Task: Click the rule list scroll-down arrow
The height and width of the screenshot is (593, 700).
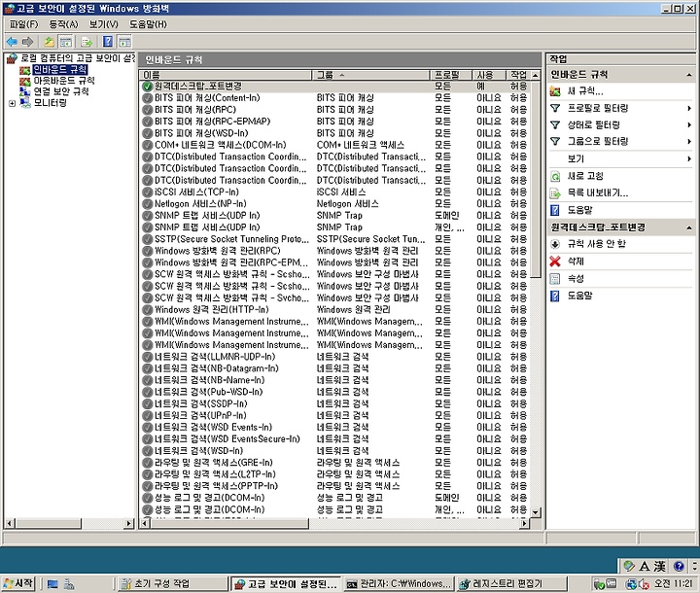Action: click(536, 512)
